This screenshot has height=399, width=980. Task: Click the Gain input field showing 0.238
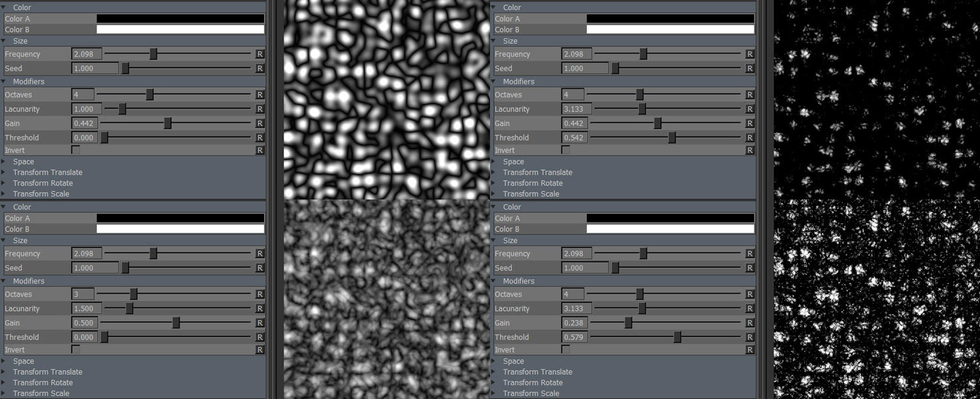click(574, 323)
